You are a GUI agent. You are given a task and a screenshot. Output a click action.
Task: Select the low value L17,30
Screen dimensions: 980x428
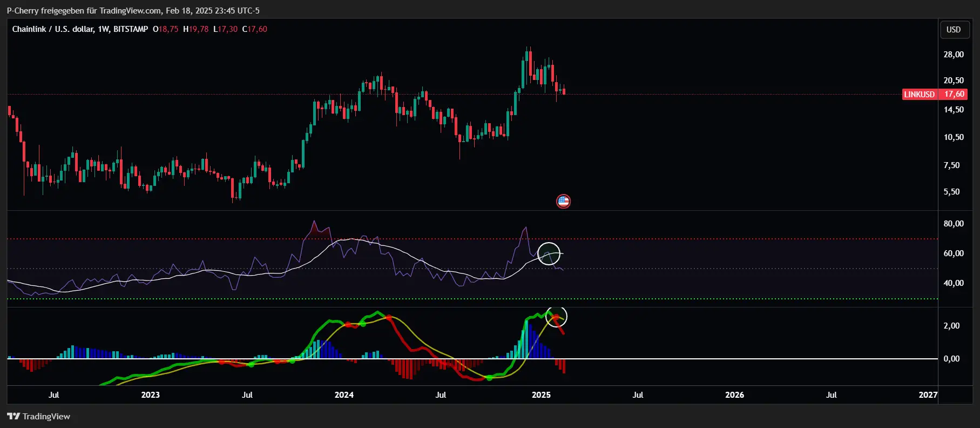click(225, 29)
